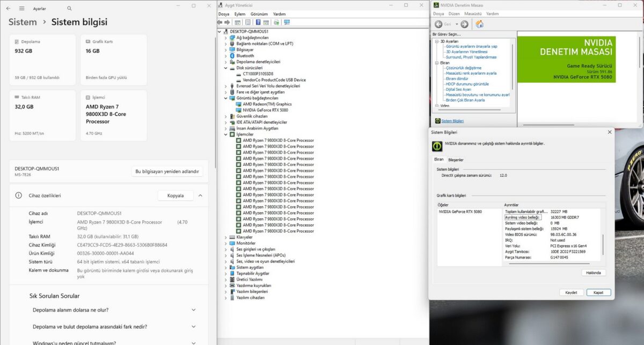Click the İşlemci card chip icon

pyautogui.click(x=88, y=97)
